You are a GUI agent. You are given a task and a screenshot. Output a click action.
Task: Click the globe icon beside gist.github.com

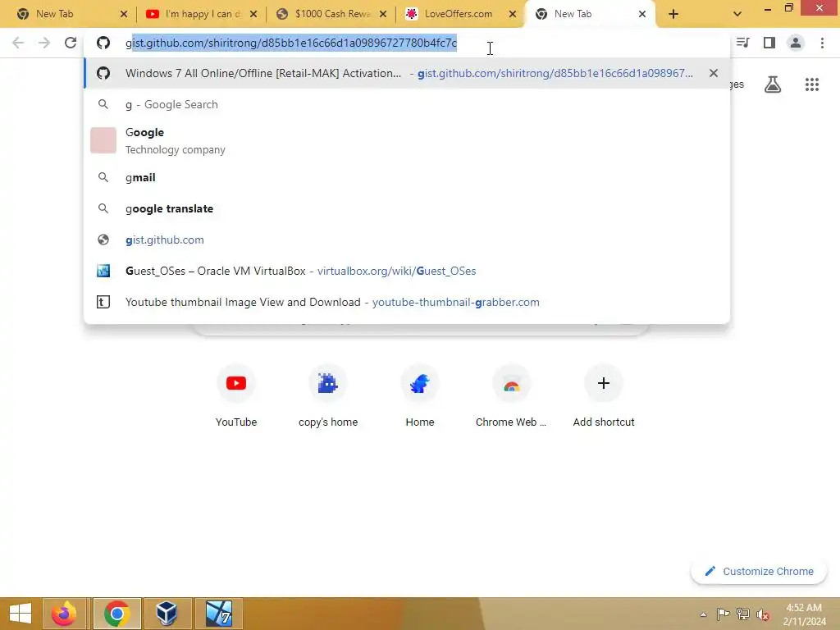pos(103,240)
